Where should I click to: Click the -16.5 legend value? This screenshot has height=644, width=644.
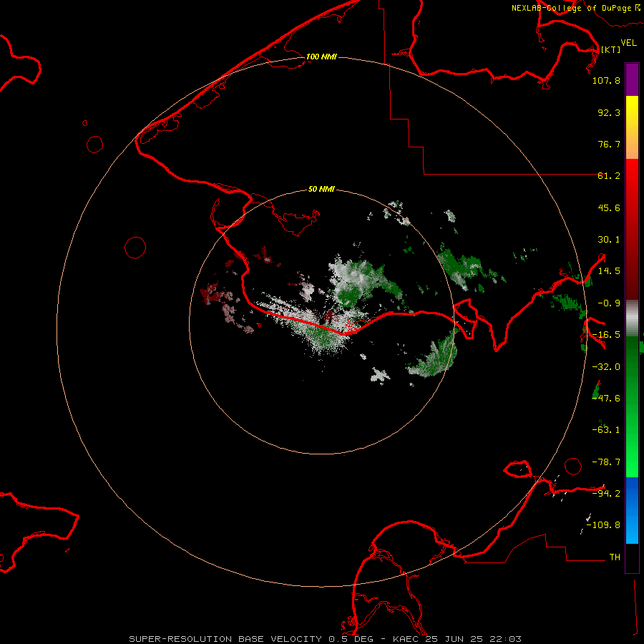pyautogui.click(x=606, y=335)
